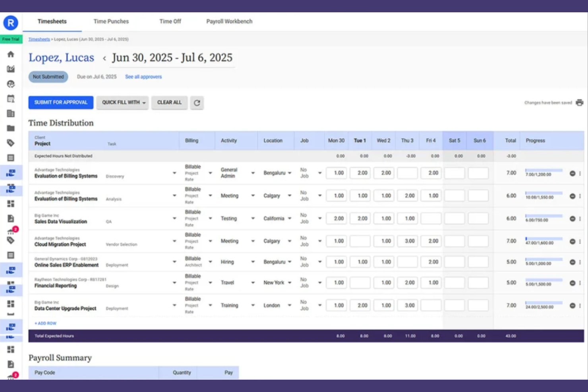
Task: Open the Home icon in the left sidebar
Action: point(11,54)
